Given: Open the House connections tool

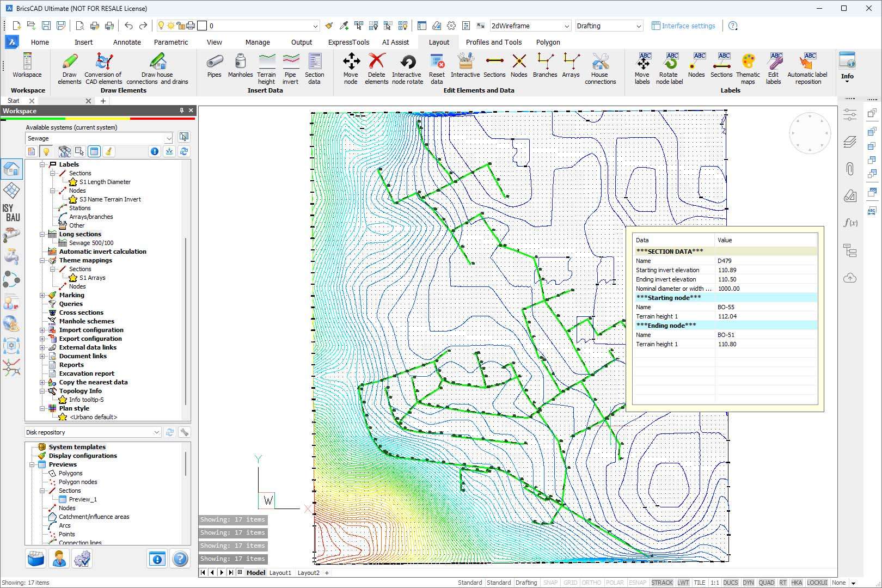Looking at the screenshot, I should tap(601, 68).
